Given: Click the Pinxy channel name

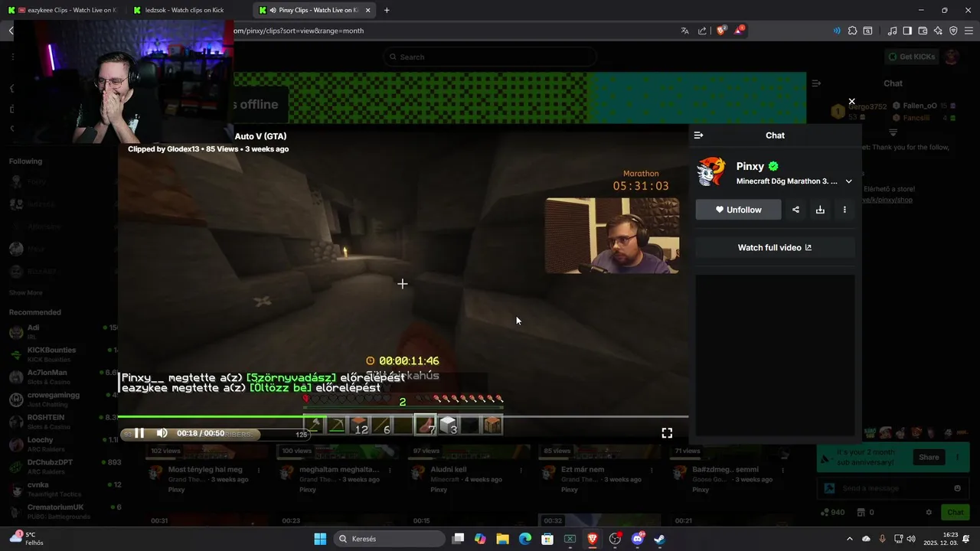Looking at the screenshot, I should click(750, 166).
